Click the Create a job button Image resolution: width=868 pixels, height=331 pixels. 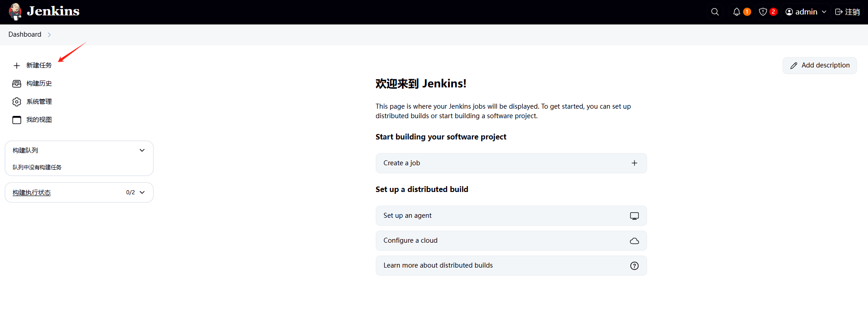511,163
